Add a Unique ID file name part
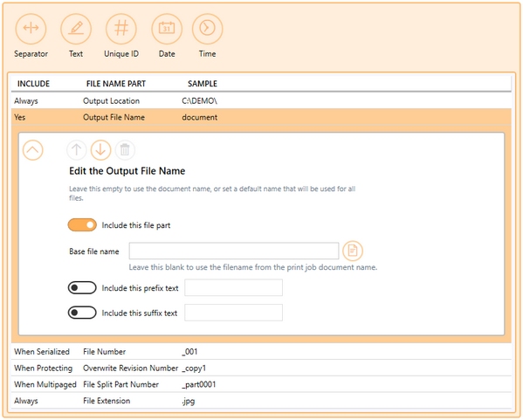The image size is (523, 420). (x=121, y=29)
